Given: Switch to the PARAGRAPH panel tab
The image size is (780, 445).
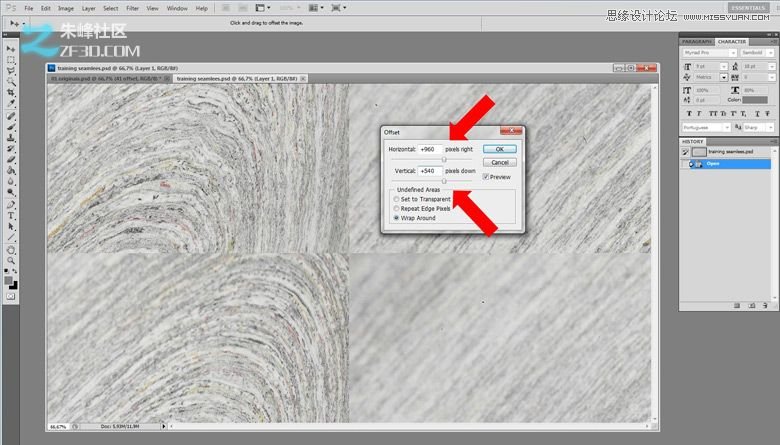Looking at the screenshot, I should pos(697,42).
